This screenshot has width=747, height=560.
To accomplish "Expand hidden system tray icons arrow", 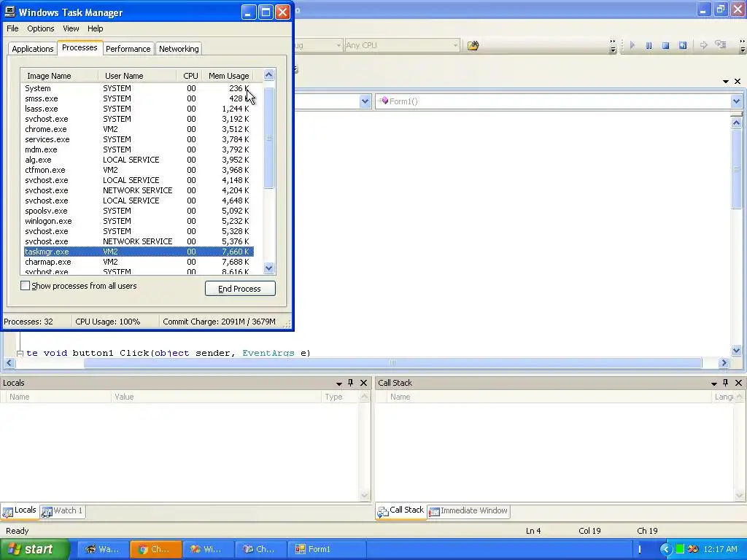I will pos(665,549).
